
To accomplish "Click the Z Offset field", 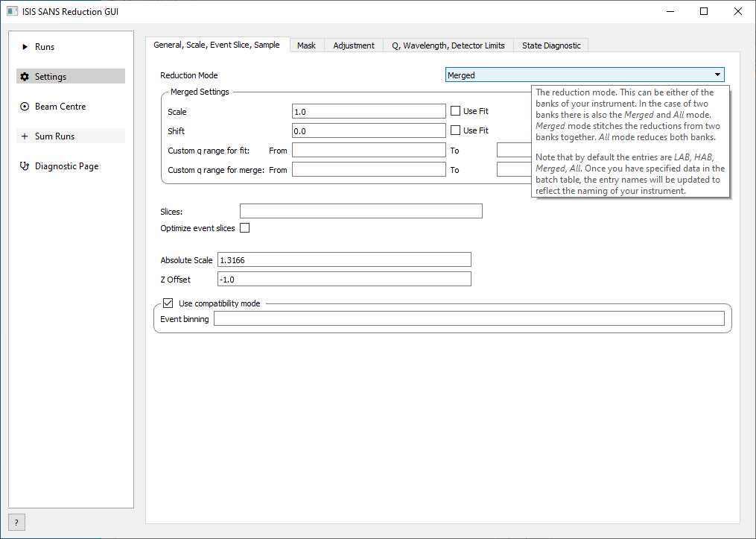I will pyautogui.click(x=344, y=279).
